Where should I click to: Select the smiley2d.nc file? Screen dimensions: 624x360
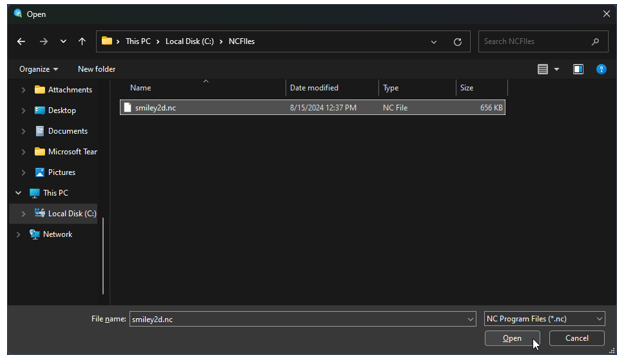[313, 108]
